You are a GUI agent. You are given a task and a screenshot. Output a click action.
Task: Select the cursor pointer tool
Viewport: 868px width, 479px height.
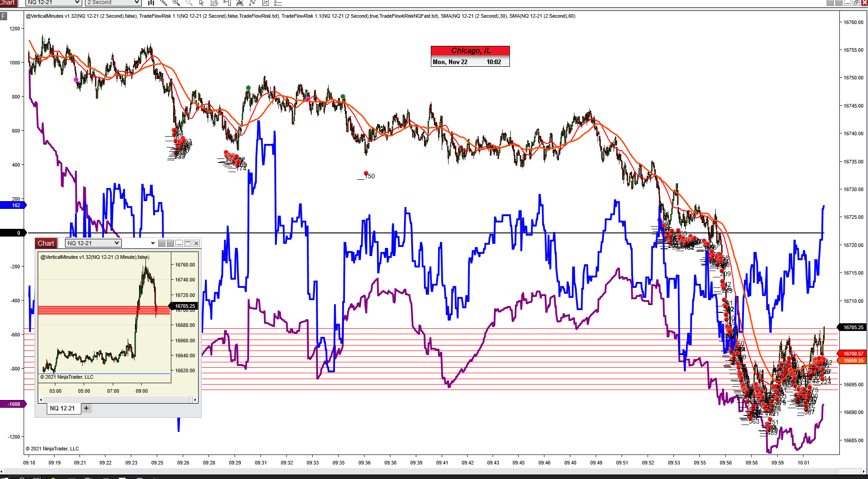click(202, 3)
